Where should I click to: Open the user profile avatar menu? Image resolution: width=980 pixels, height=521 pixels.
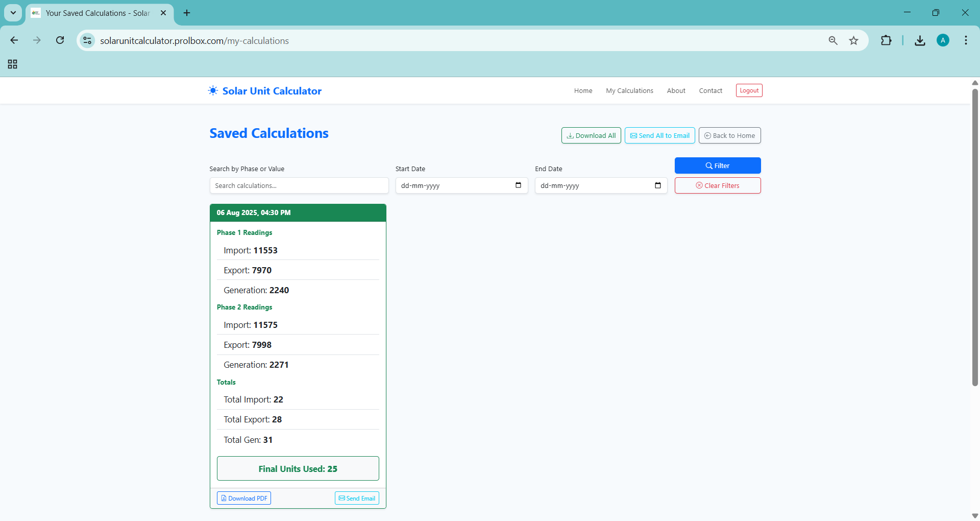943,40
